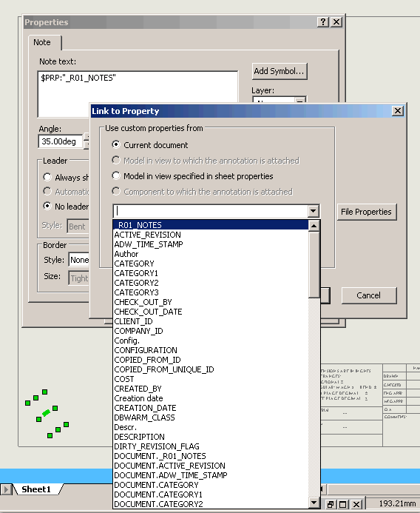Open the File Properties button

pos(367,212)
